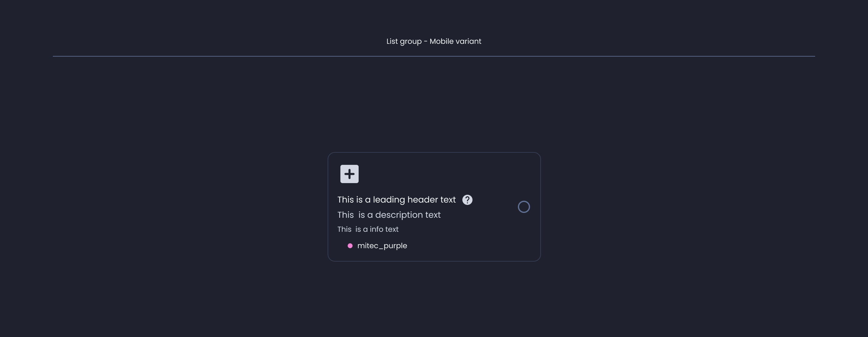
Task: Click the info text line
Action: (368, 229)
